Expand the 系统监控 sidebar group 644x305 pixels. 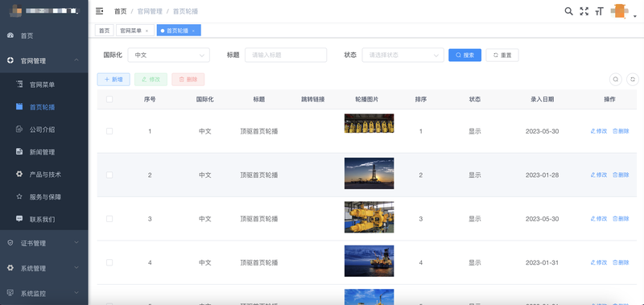44,293
